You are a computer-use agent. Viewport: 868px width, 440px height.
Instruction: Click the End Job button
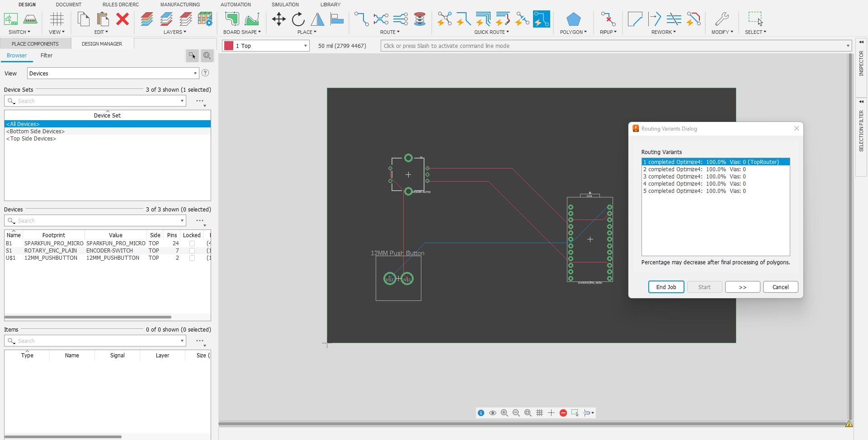(666, 287)
